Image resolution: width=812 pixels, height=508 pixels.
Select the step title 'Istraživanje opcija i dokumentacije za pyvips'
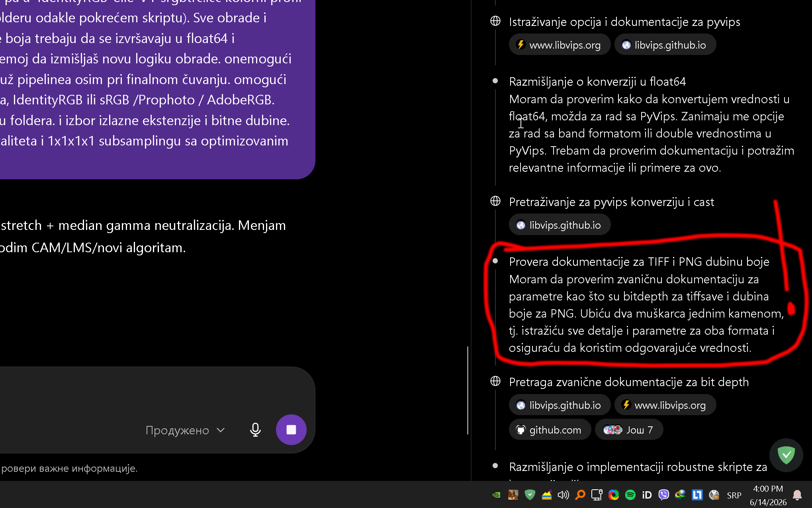coord(624,22)
